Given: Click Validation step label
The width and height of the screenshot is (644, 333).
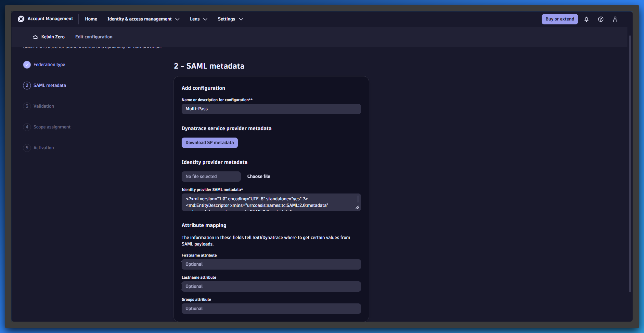Looking at the screenshot, I should point(44,106).
